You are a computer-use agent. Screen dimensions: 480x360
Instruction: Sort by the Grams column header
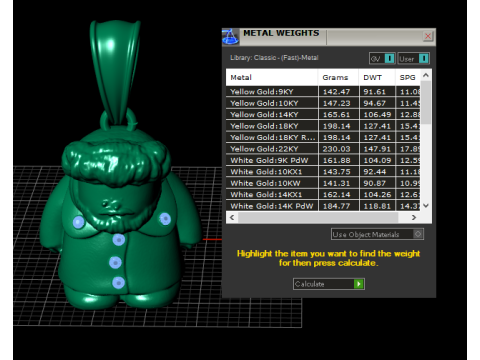click(x=338, y=77)
